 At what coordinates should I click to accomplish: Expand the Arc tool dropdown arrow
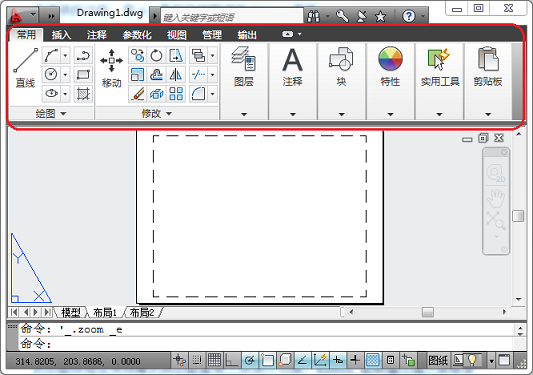[65, 55]
